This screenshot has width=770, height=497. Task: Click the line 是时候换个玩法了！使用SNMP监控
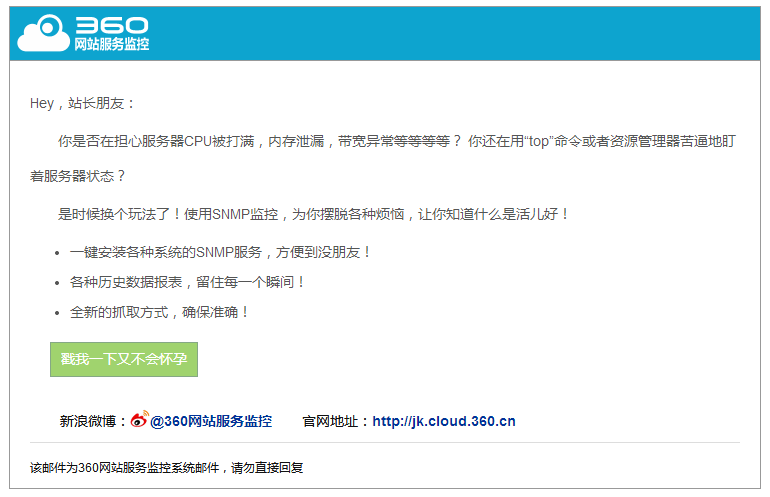pyautogui.click(x=313, y=214)
